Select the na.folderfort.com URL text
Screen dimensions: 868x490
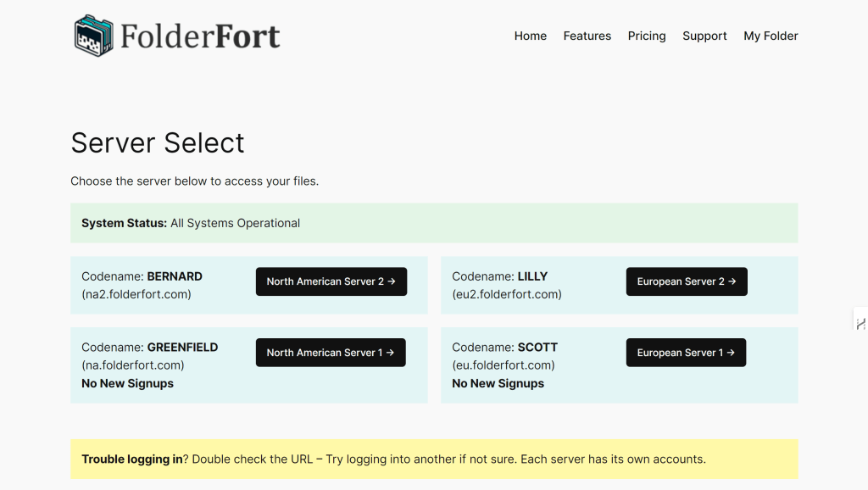tap(133, 365)
